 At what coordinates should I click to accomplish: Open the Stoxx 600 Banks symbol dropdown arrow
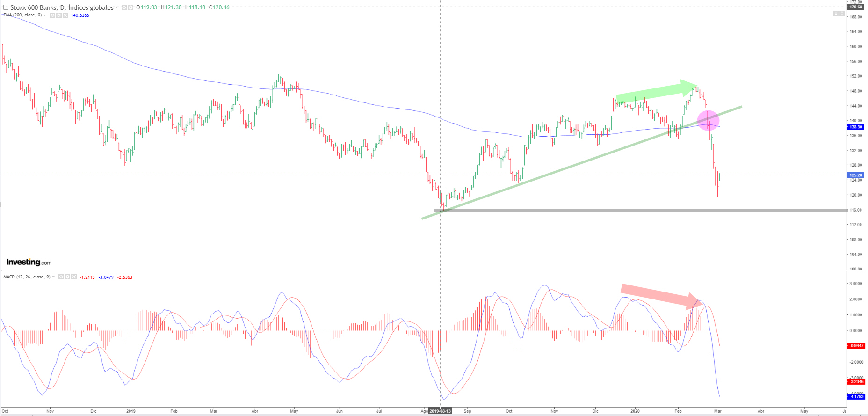click(x=117, y=8)
